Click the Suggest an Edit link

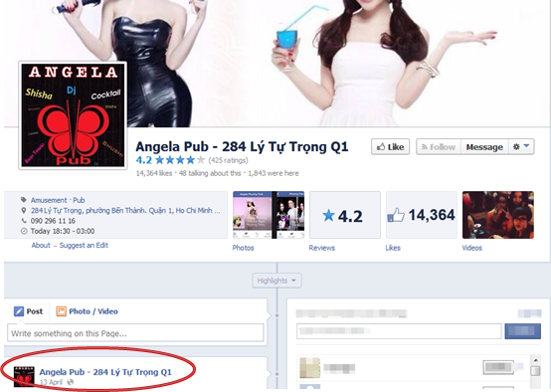click(84, 245)
